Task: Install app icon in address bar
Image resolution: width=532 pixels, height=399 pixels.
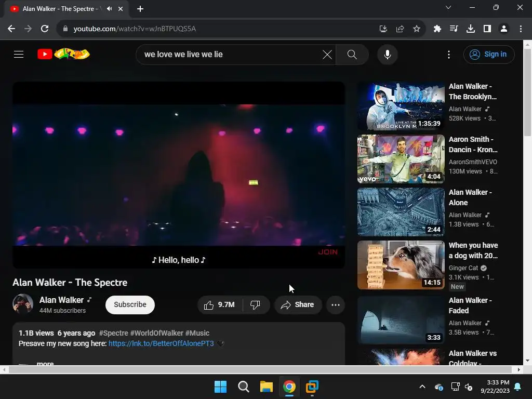Action: 383,29
